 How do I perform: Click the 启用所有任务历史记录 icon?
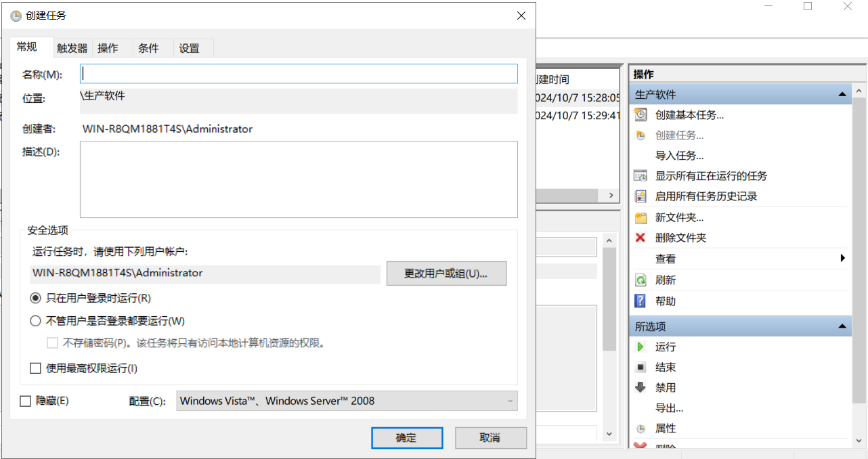641,196
